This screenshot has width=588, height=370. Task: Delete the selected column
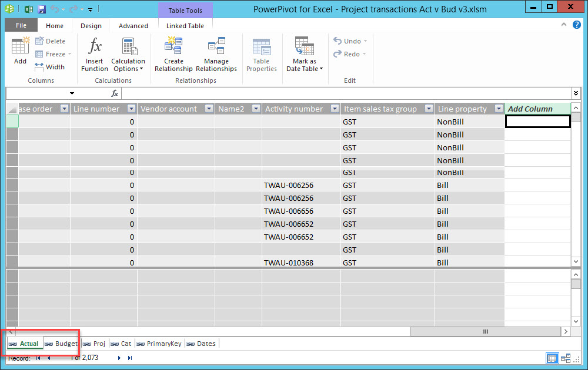tap(50, 41)
